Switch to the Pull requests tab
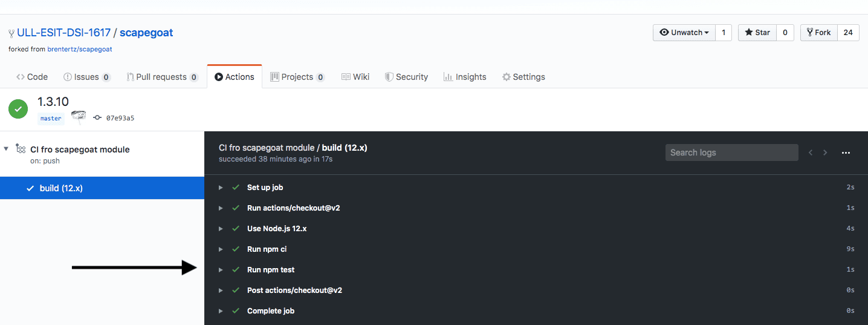868x325 pixels. click(162, 77)
